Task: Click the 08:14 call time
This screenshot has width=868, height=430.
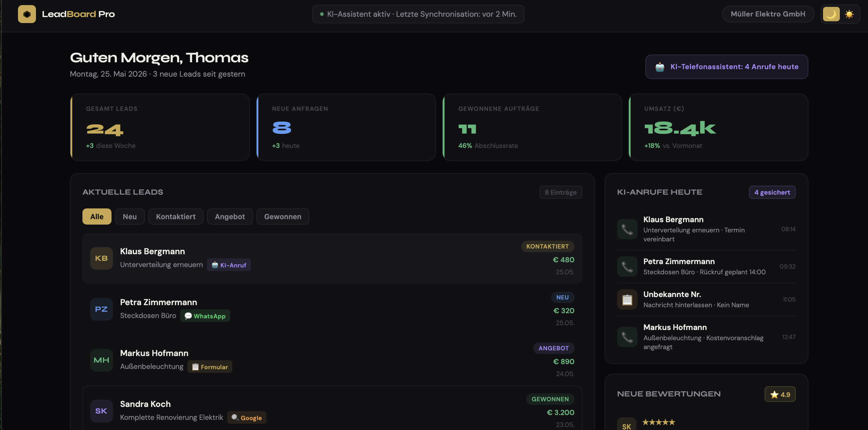Action: click(788, 229)
